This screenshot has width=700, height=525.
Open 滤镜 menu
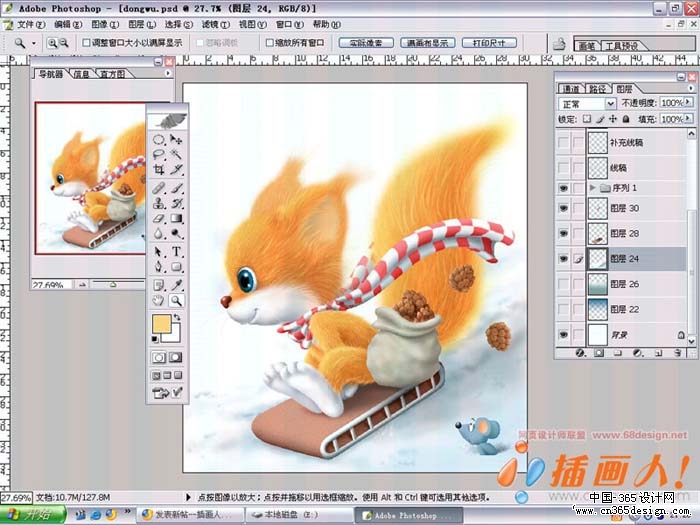click(216, 25)
